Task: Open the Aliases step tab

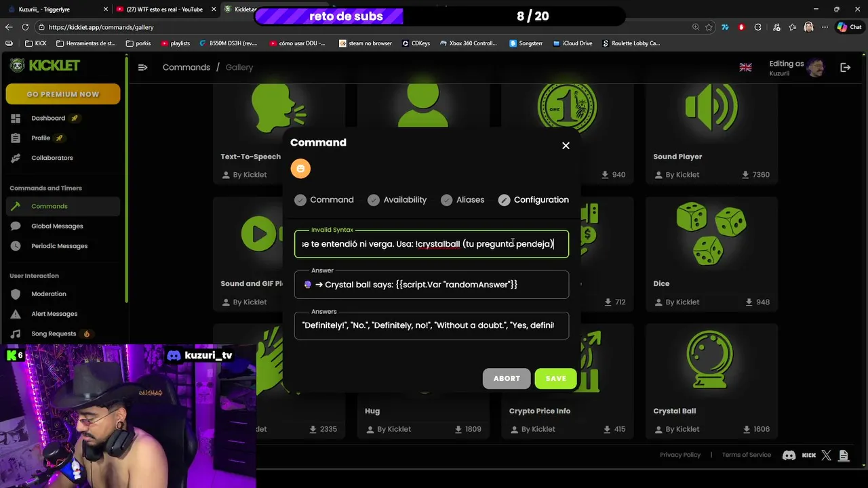Action: tap(462, 200)
